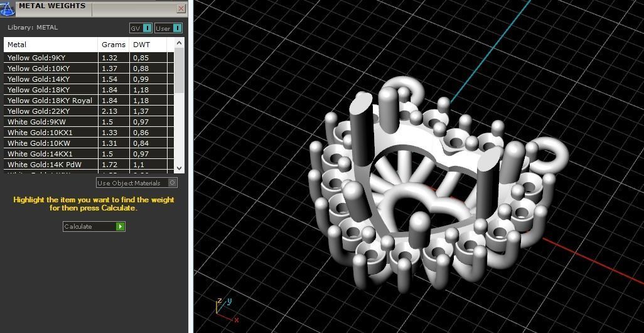Click the Metal Weights scale icon
The image size is (644, 333).
(x=8, y=8)
